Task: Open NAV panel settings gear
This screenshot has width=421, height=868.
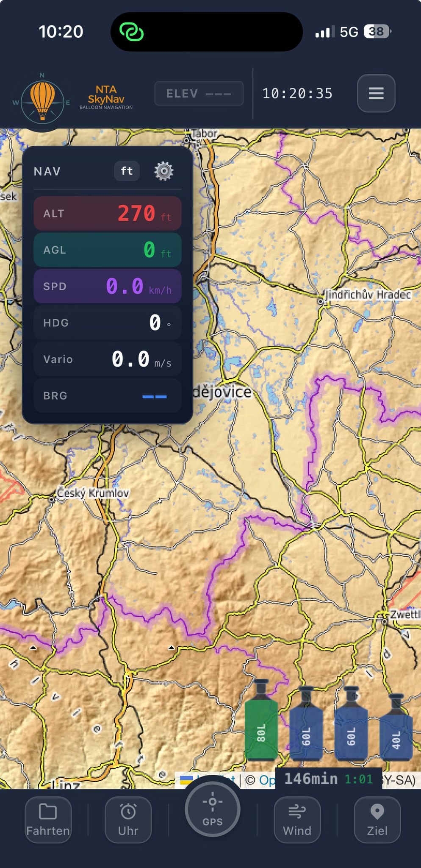Action: pos(163,171)
